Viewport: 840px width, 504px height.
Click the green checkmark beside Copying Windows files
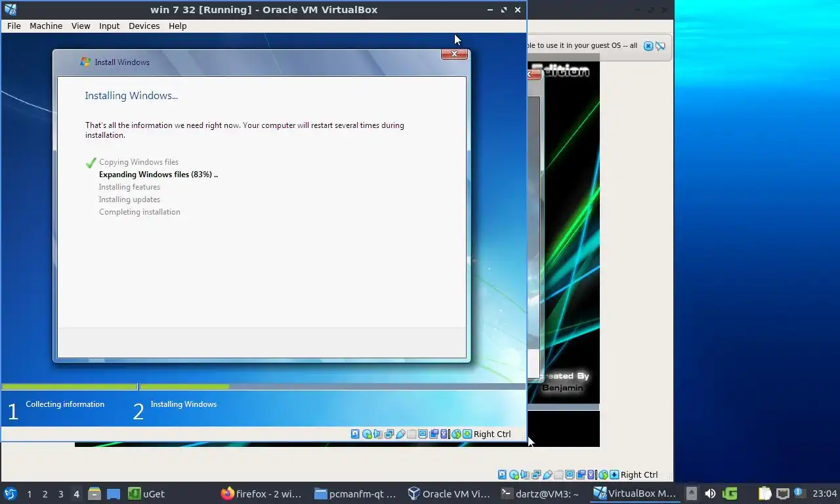(x=91, y=163)
